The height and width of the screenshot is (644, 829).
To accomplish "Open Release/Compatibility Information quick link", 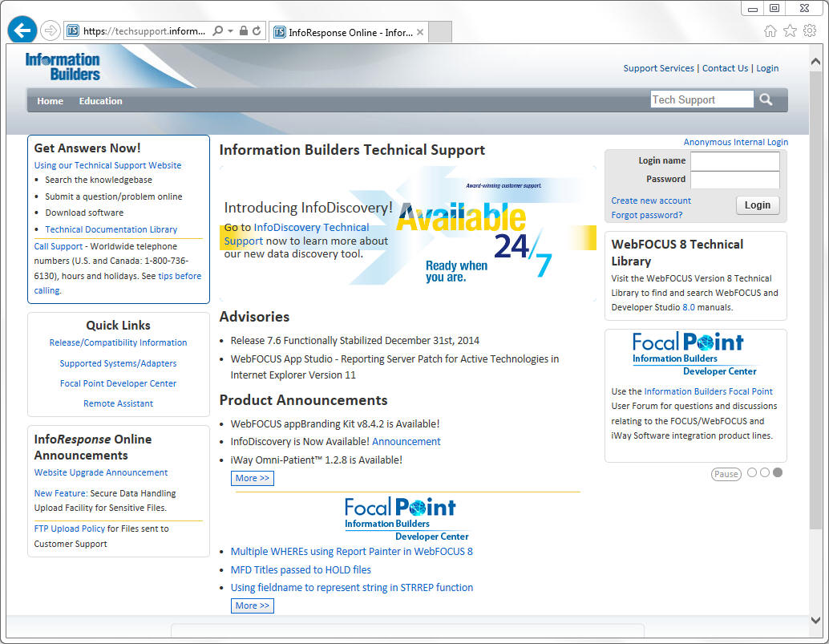I will coord(118,342).
